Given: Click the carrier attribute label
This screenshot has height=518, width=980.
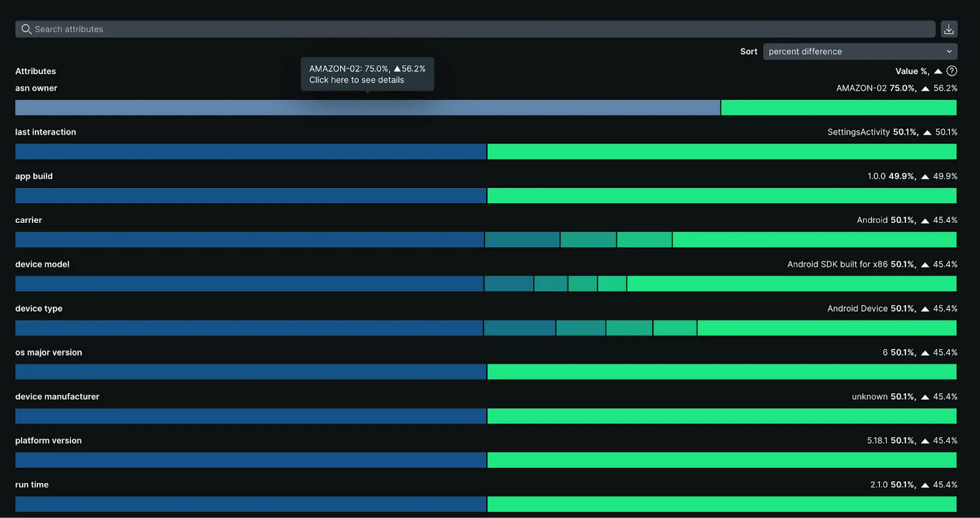Looking at the screenshot, I should click(x=29, y=220).
